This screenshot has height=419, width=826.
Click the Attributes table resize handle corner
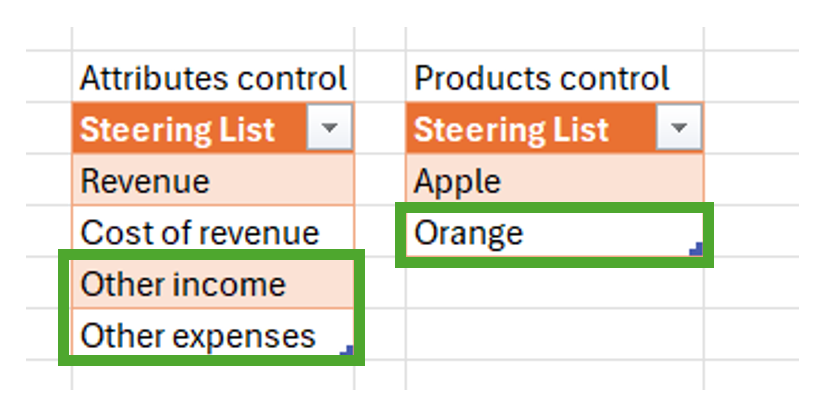[346, 350]
